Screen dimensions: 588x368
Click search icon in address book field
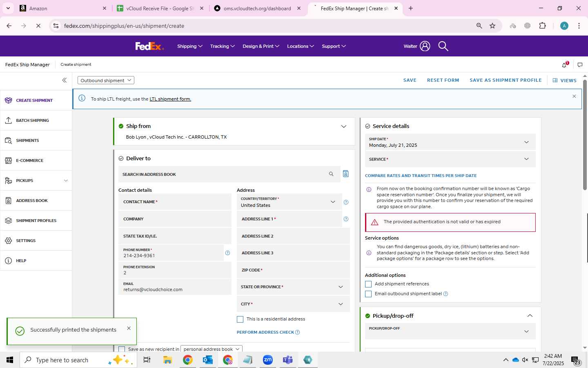click(331, 174)
